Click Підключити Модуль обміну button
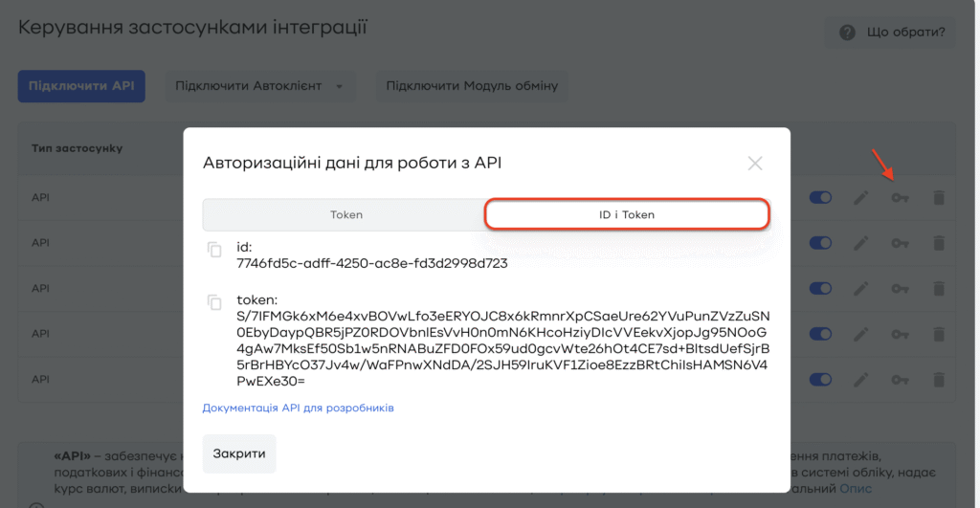Viewport: 980px width, 508px height. [472, 86]
